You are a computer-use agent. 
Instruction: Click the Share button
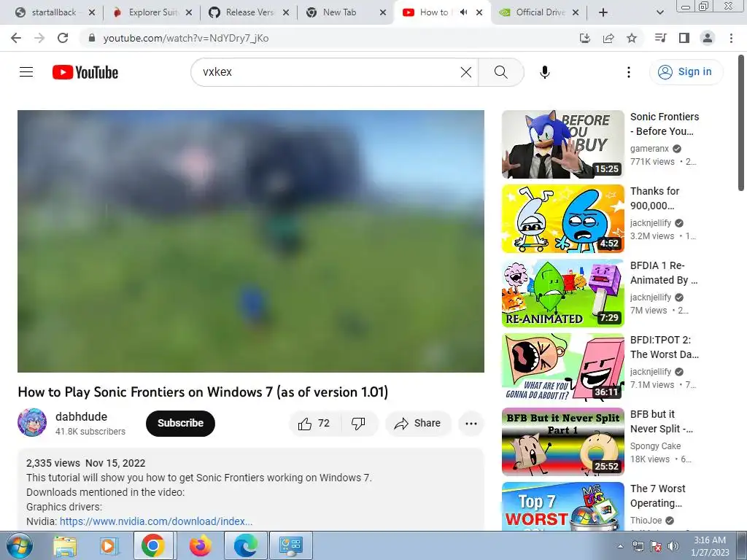[x=418, y=424]
